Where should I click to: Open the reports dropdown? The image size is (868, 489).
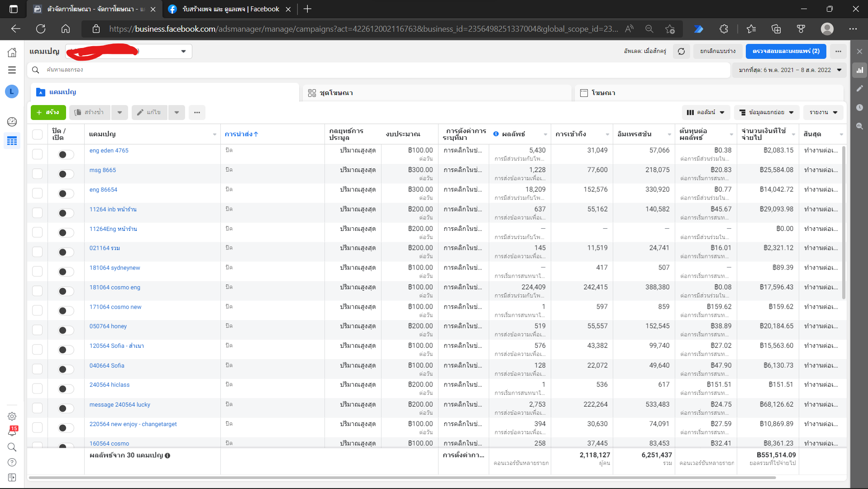(823, 112)
